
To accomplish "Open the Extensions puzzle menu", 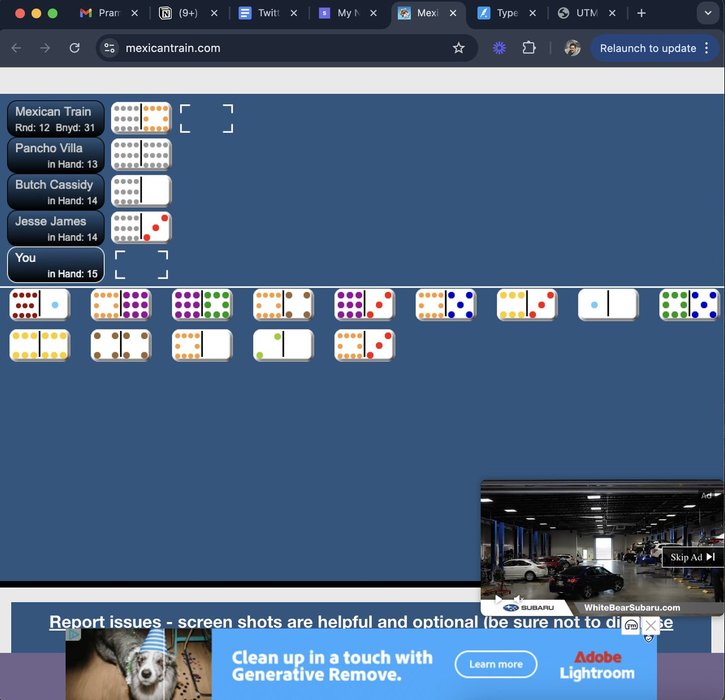I will pos(528,48).
